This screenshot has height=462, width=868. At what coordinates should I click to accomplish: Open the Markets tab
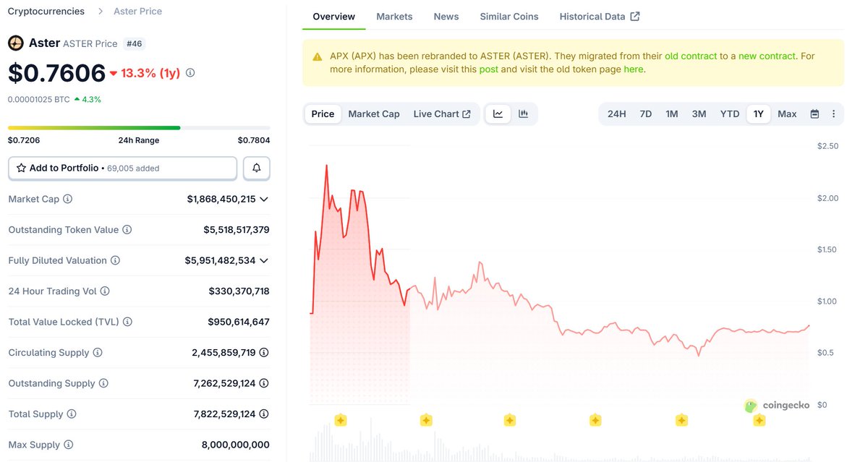pos(394,17)
